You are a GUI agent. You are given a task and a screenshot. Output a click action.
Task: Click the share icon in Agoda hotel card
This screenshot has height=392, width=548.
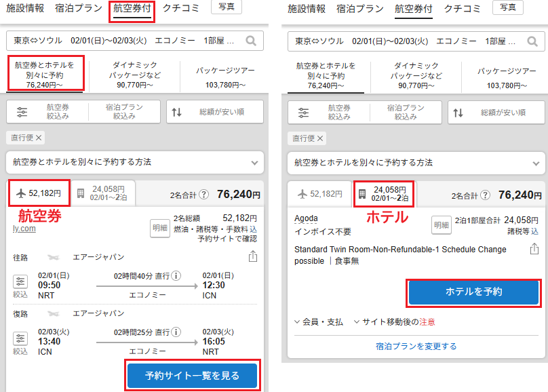534,250
